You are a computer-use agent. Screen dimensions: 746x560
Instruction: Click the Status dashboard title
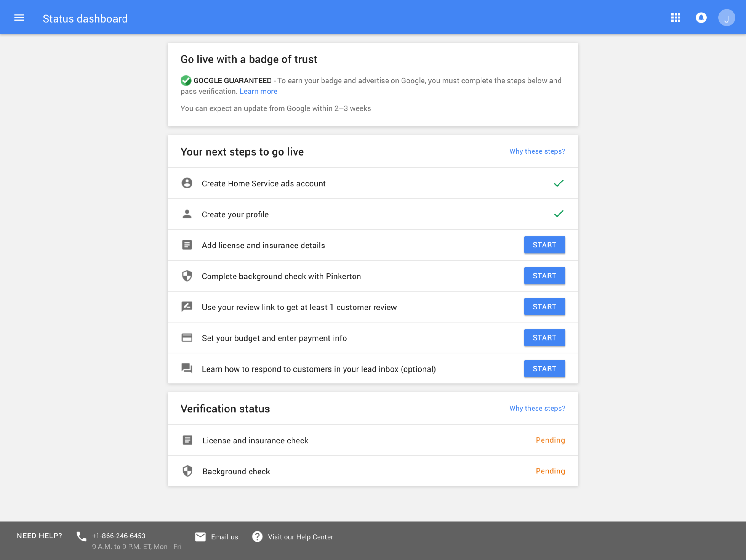pyautogui.click(x=85, y=18)
